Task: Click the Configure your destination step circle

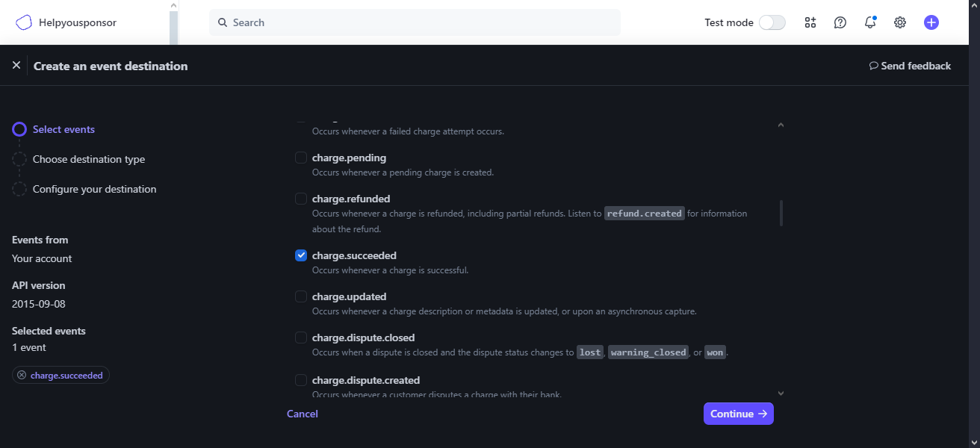Action: point(19,189)
